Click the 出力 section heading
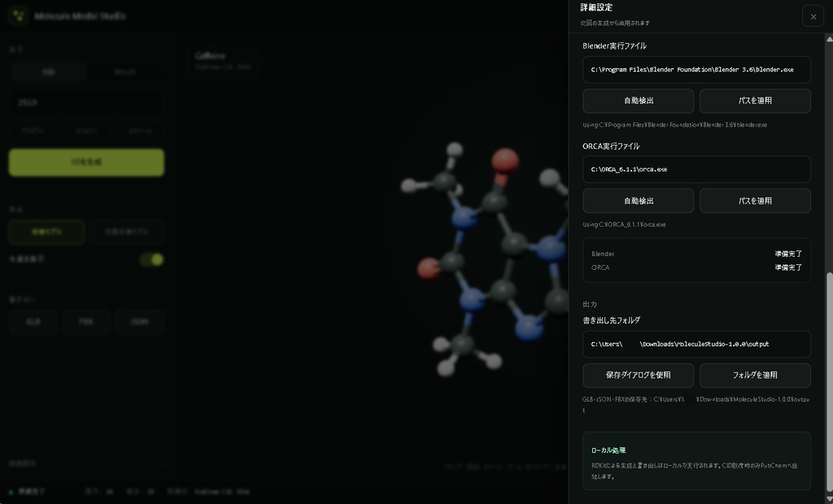 point(590,304)
